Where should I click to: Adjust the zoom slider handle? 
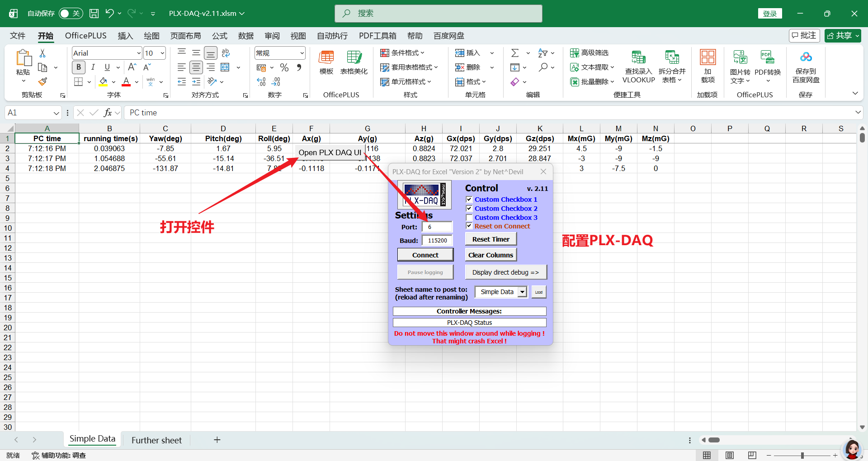(802, 455)
